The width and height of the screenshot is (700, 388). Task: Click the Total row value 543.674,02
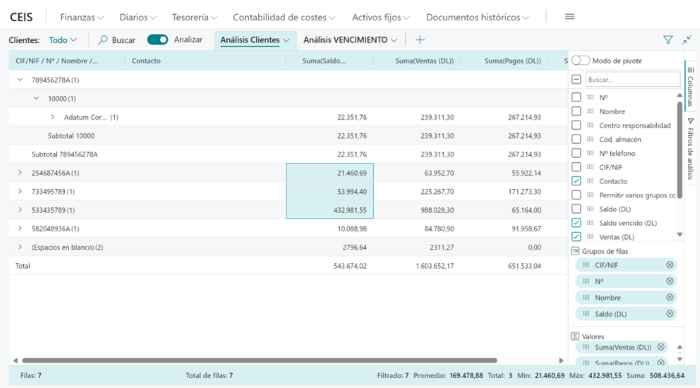(350, 266)
